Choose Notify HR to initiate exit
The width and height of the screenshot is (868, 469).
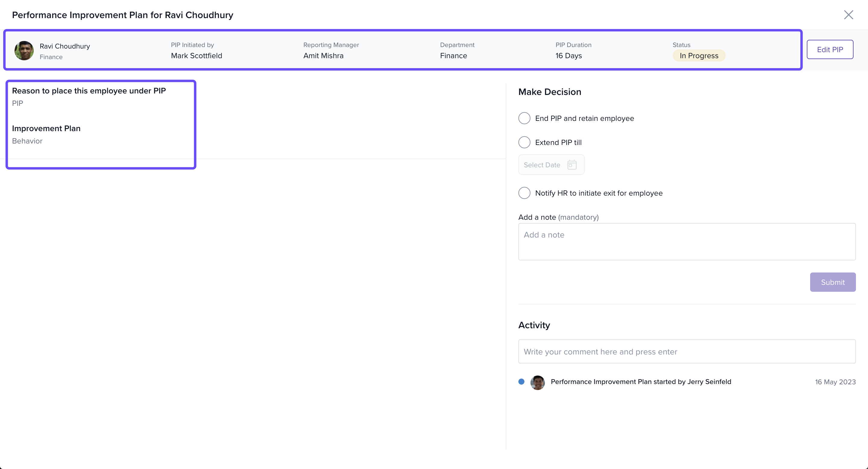pos(524,193)
